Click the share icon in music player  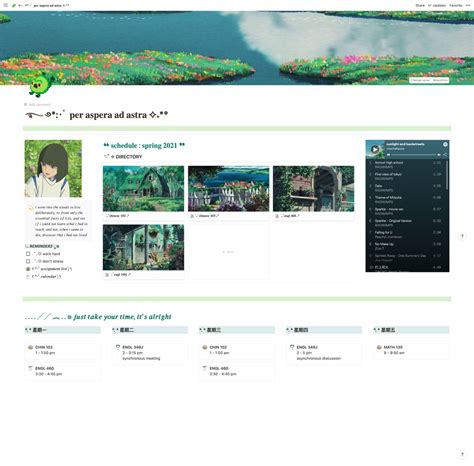pos(445,155)
